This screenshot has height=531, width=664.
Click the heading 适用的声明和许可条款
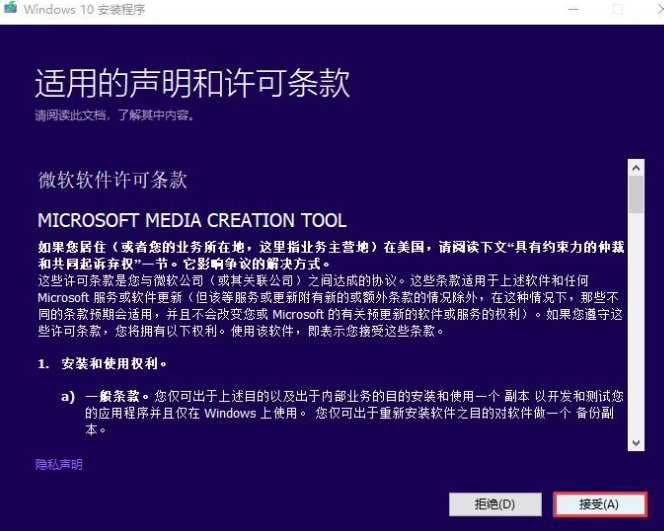pos(193,83)
